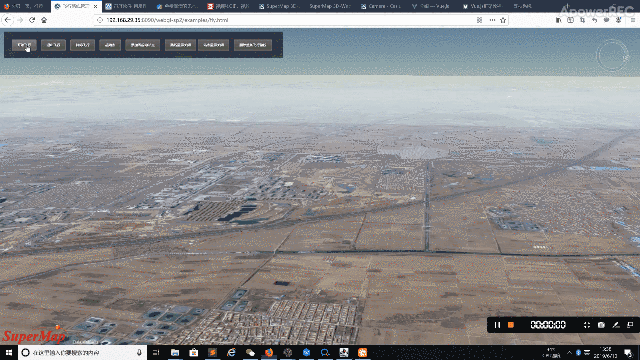The image size is (640, 360).
Task: Click the address bar URL field
Action: pos(286,20)
